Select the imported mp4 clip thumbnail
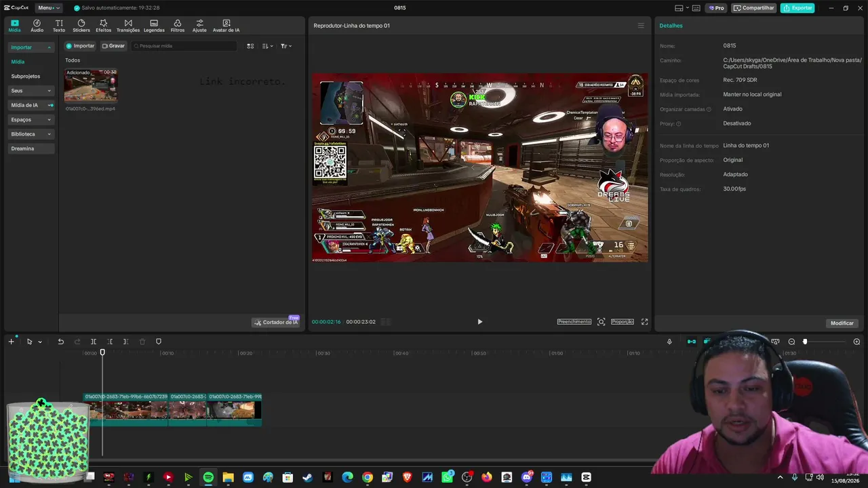868x488 pixels. (x=91, y=85)
